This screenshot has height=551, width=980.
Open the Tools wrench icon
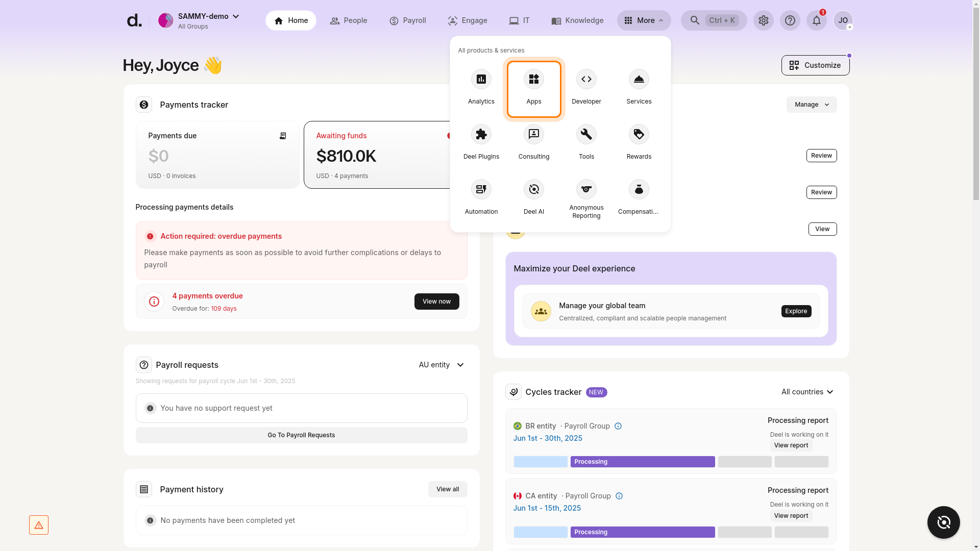(x=586, y=134)
